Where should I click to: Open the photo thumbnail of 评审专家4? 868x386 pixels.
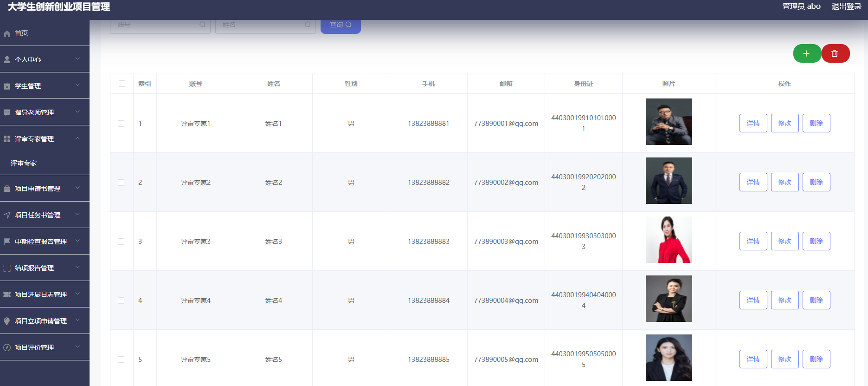(669, 299)
